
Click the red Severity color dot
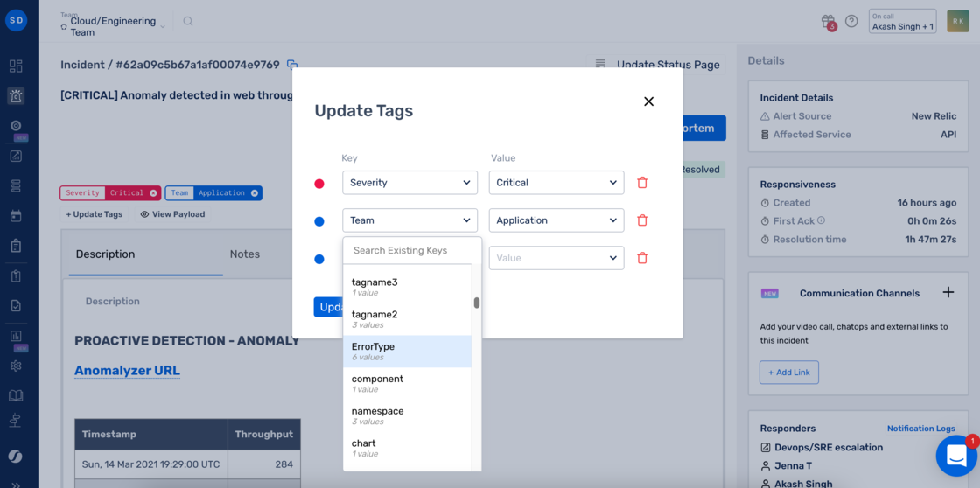[x=318, y=183]
